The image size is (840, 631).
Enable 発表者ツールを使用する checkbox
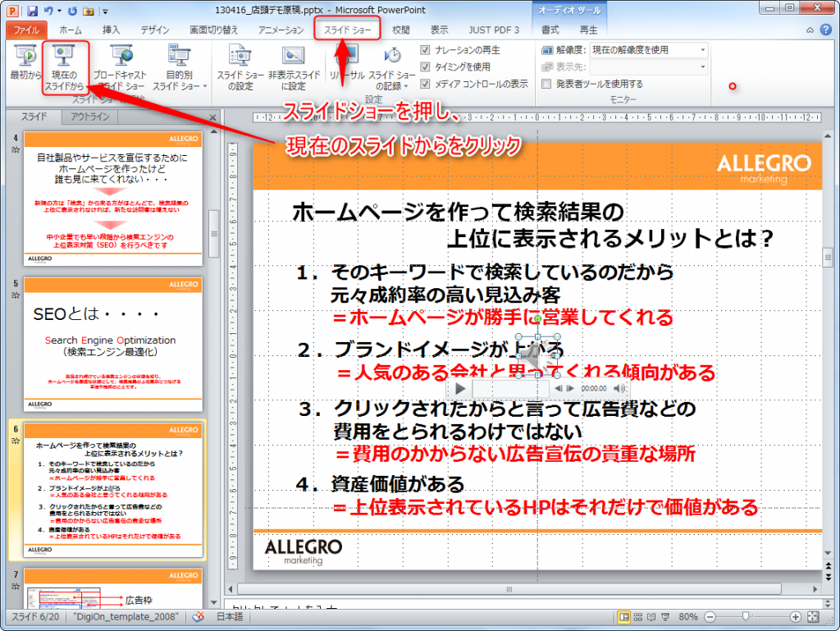click(546, 84)
